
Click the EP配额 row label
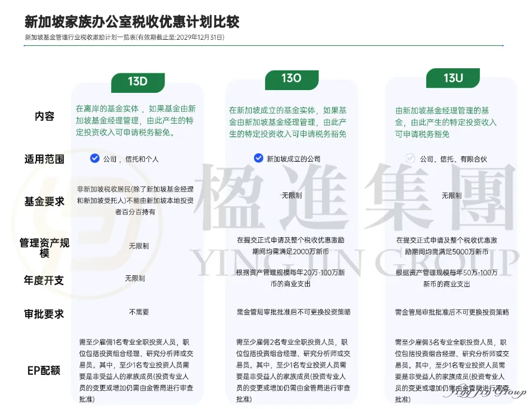(43, 369)
